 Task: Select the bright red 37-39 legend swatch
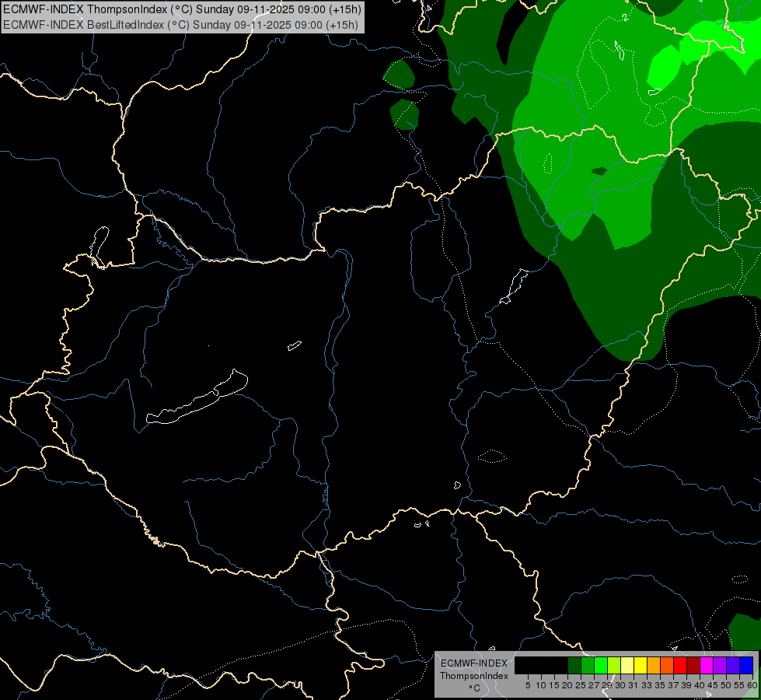[x=680, y=665]
